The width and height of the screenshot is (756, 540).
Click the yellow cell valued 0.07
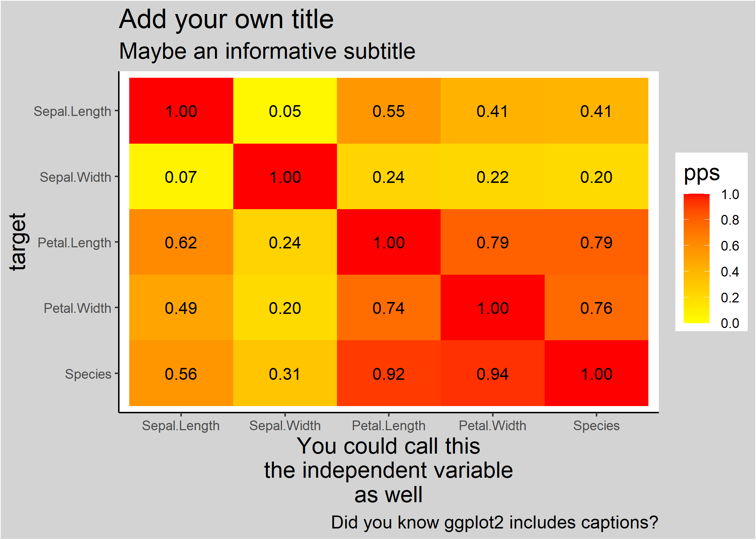pos(181,176)
